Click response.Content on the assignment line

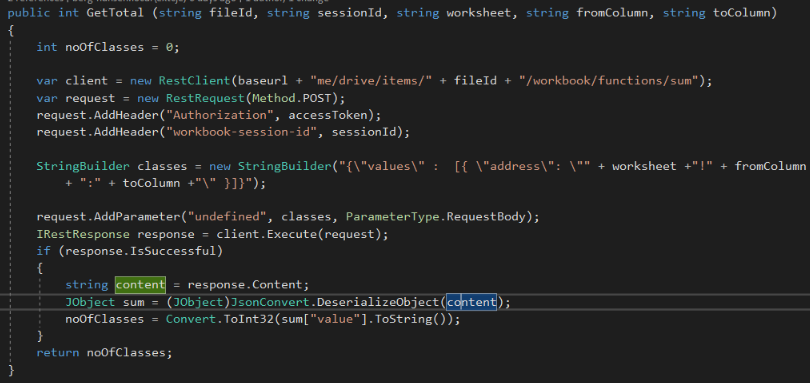click(245, 285)
